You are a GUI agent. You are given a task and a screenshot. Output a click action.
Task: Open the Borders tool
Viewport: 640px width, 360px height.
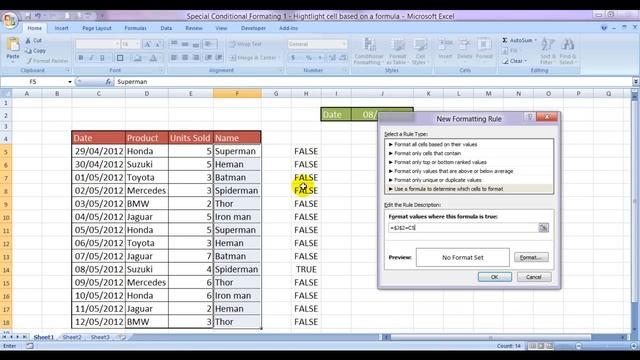point(120,58)
